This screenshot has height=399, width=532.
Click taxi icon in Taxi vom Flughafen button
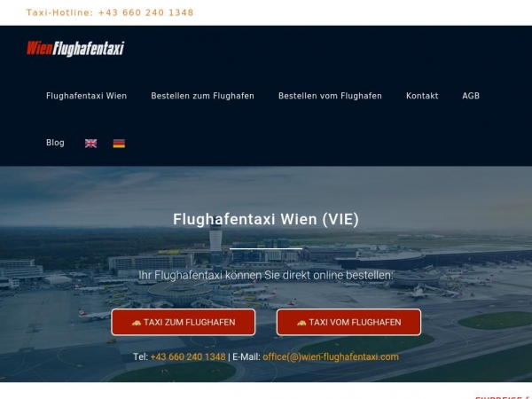pos(301,323)
